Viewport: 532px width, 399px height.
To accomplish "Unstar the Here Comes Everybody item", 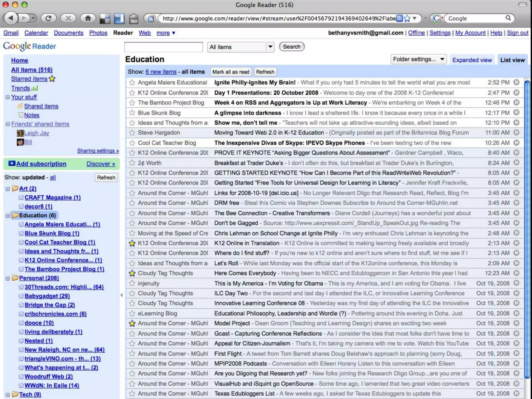I will pyautogui.click(x=132, y=273).
